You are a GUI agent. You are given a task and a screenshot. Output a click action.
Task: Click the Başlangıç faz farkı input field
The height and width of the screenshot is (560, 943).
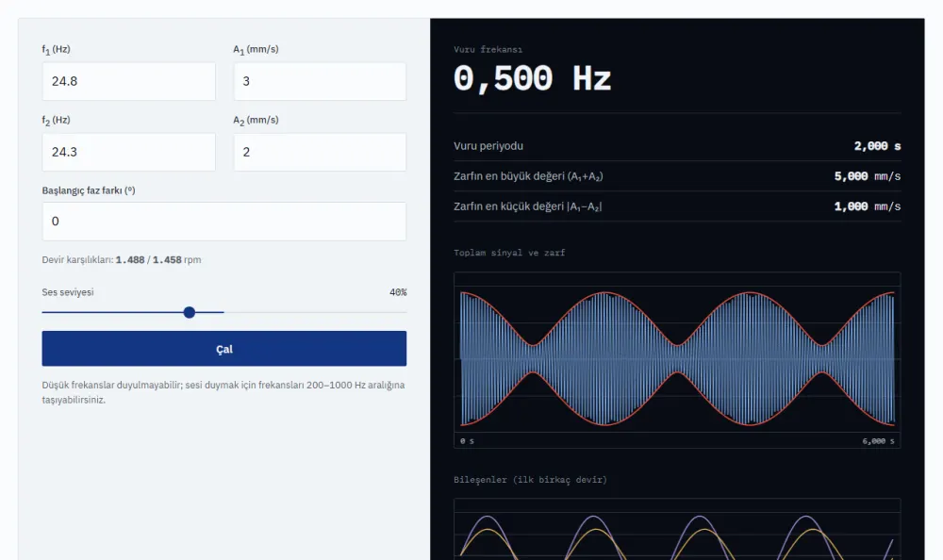click(x=223, y=222)
